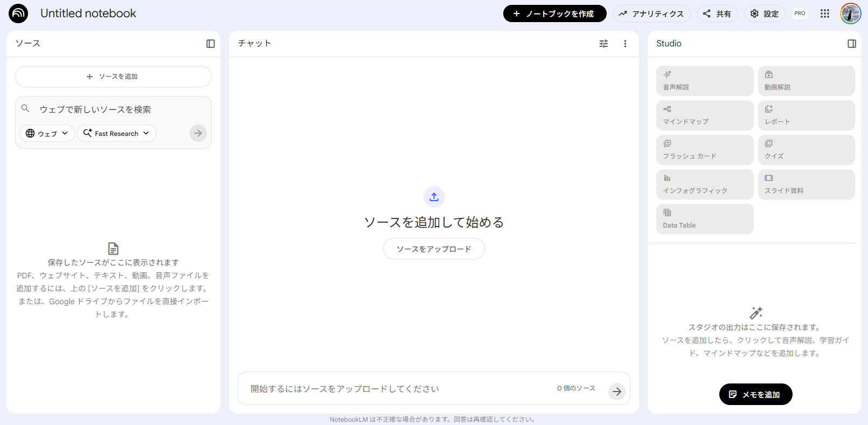Click the search magnifier icon in sources
The width and height of the screenshot is (868, 425).
click(25, 108)
